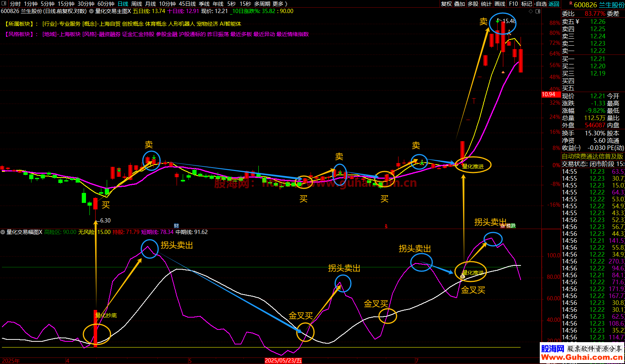Open the 最近异动 style link
Image resolution: width=625 pixels, height=364 pixels.
tap(264, 34)
